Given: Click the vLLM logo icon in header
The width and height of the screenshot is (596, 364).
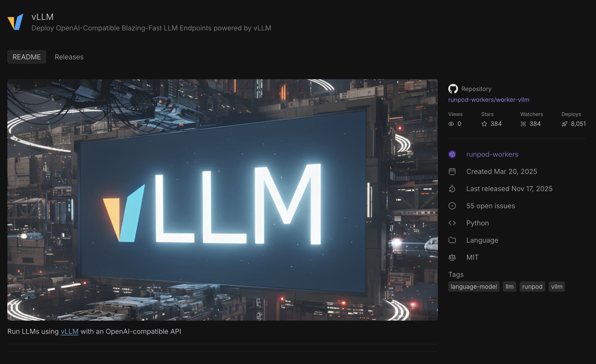Looking at the screenshot, I should tap(15, 22).
